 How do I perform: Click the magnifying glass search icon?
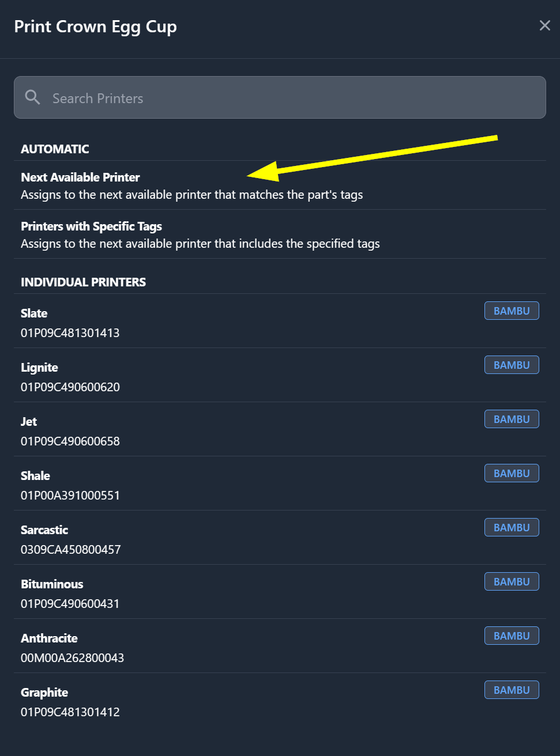33,97
